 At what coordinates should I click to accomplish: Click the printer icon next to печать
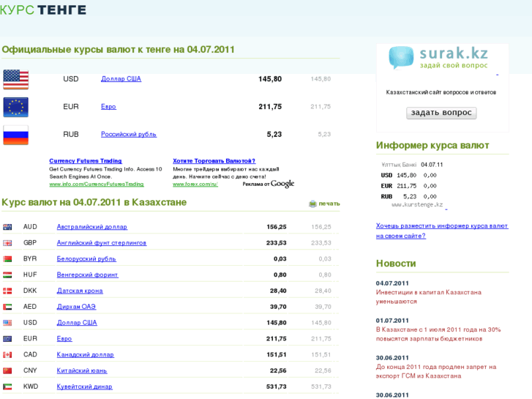[x=312, y=204]
